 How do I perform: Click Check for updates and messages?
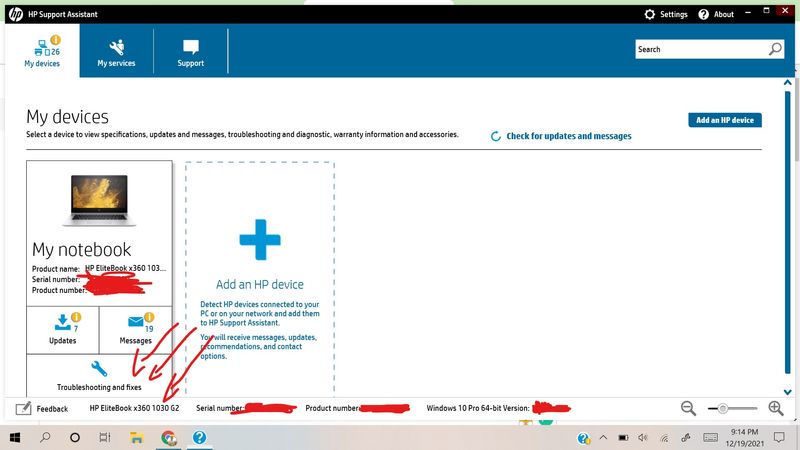point(568,136)
